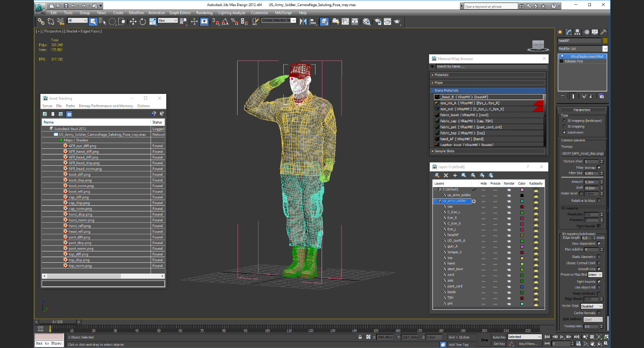Toggle View-dependent checkbox
Screen dimensions: 644x348
(x=599, y=244)
